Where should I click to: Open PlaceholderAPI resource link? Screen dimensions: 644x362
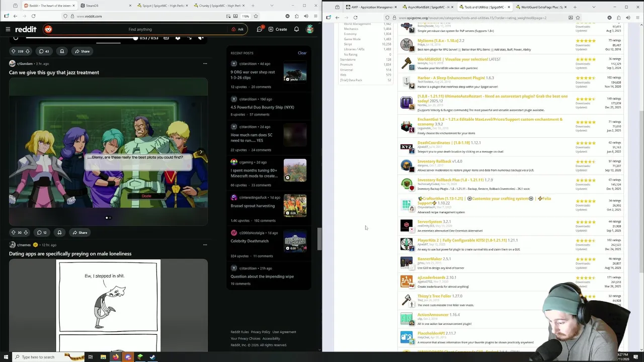click(x=431, y=333)
